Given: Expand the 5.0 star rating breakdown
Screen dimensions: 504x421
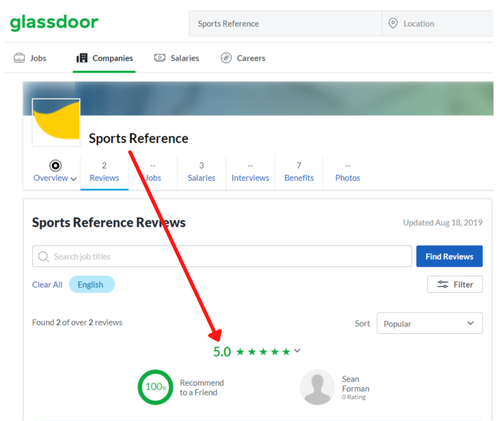Looking at the screenshot, I should click(297, 351).
